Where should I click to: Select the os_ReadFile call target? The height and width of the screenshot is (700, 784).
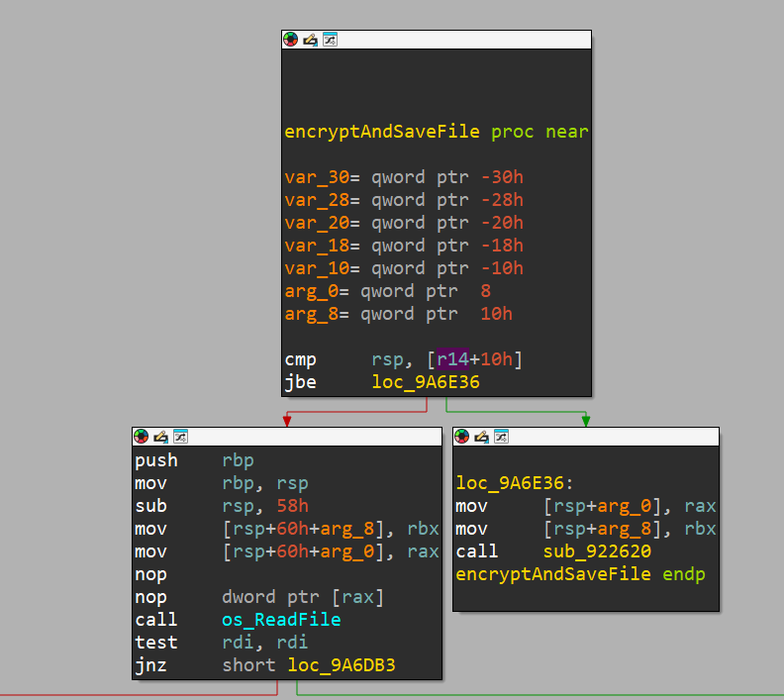[281, 620]
